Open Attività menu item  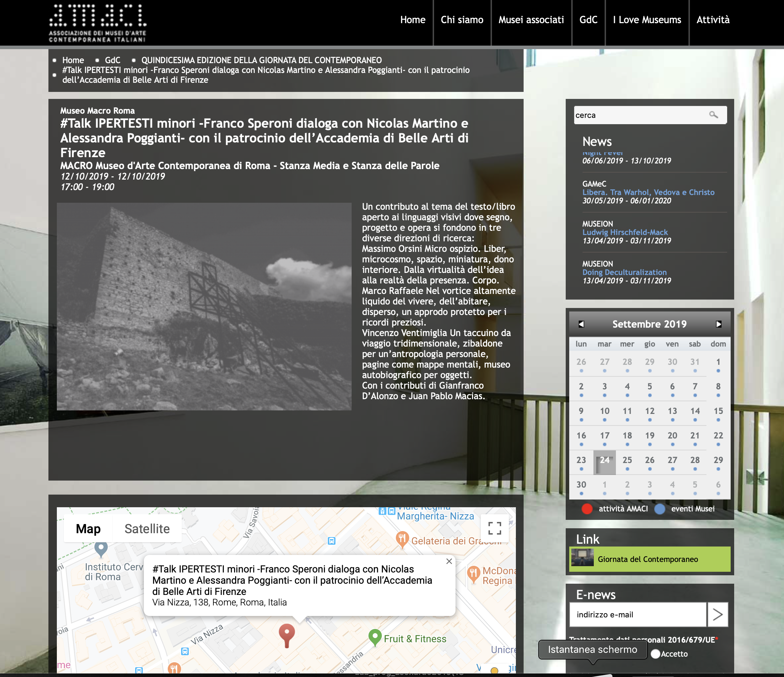click(x=712, y=20)
